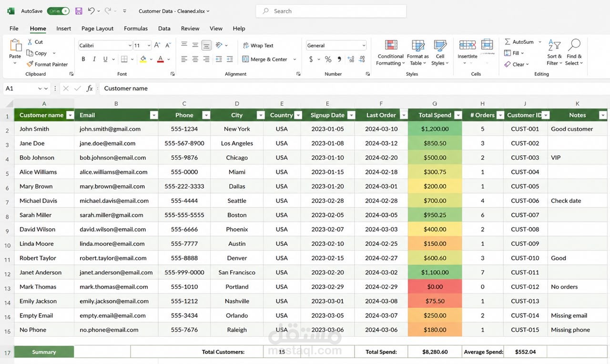Screen dimensions: 610x364
Task: Open Sort & Filter options
Action: tap(554, 52)
